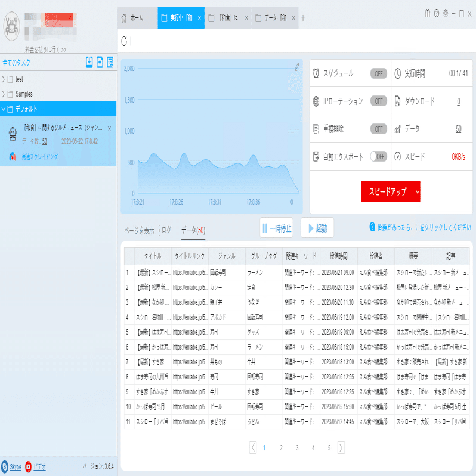Click the 起動 start button
476x476 pixels.
(x=317, y=228)
